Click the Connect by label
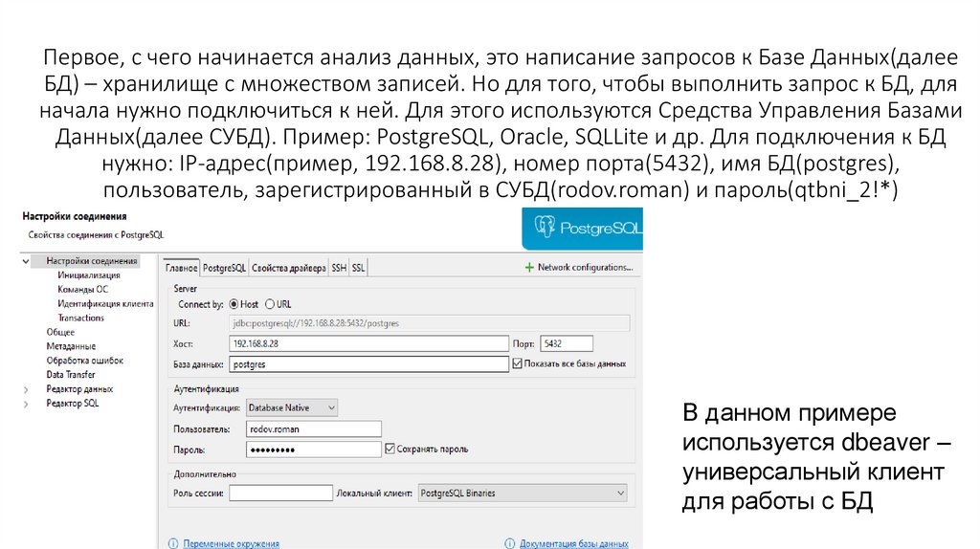Screen dimensions: 980x549 (x=201, y=304)
